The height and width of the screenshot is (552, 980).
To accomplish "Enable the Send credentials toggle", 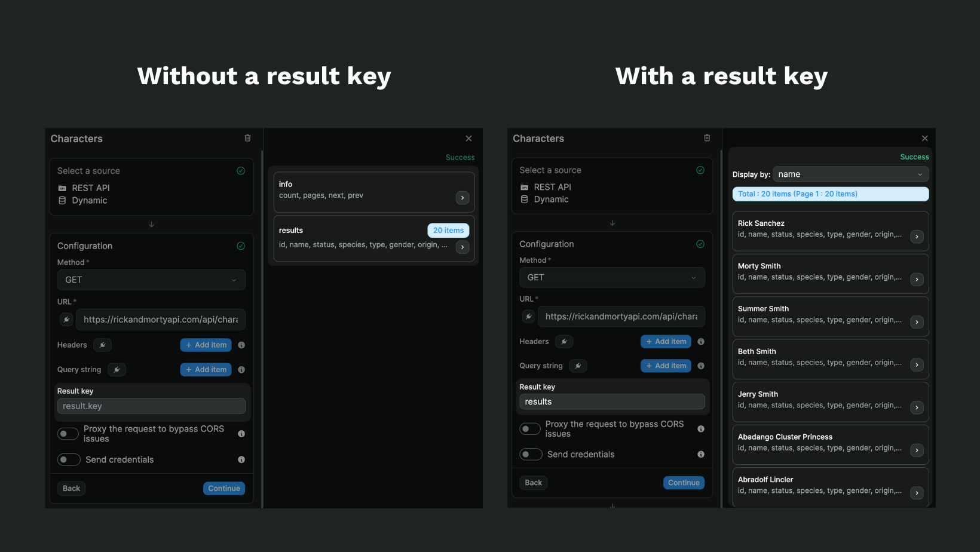I will coord(69,459).
